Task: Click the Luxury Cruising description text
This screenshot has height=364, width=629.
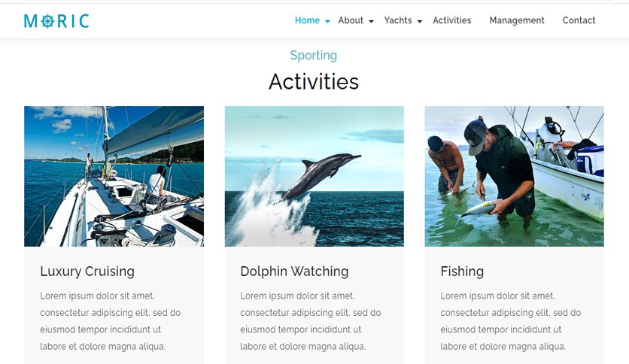Action: (111, 320)
